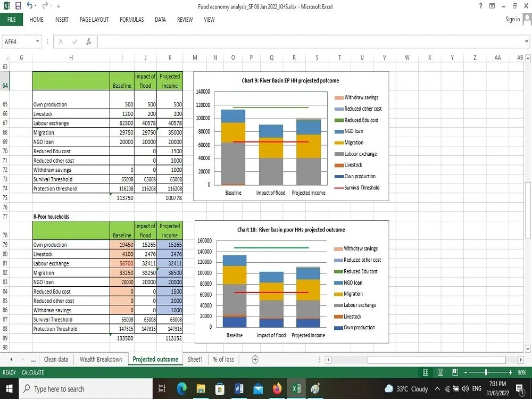Switch to Normal view icon
The image size is (532, 399).
(x=426, y=372)
